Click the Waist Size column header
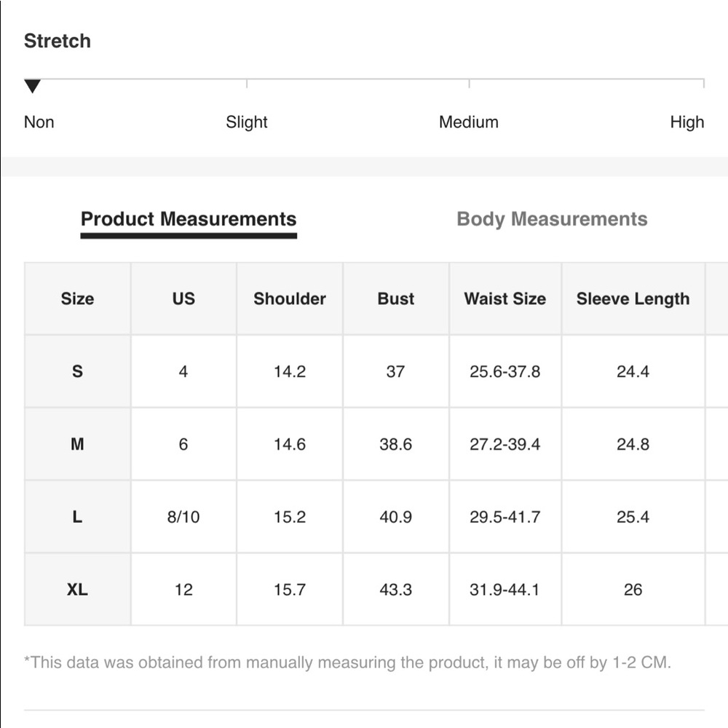728x728 pixels. (505, 298)
